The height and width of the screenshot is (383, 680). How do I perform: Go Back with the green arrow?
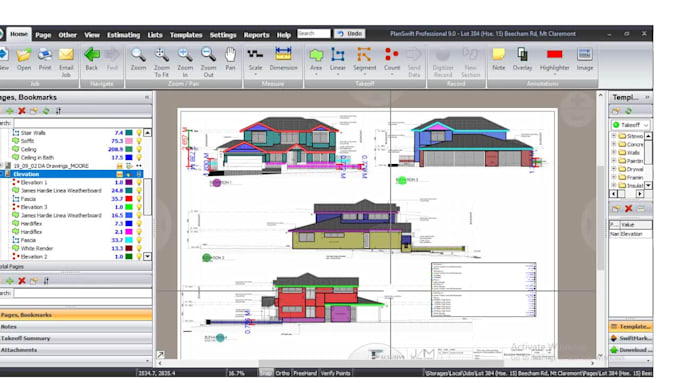[92, 59]
